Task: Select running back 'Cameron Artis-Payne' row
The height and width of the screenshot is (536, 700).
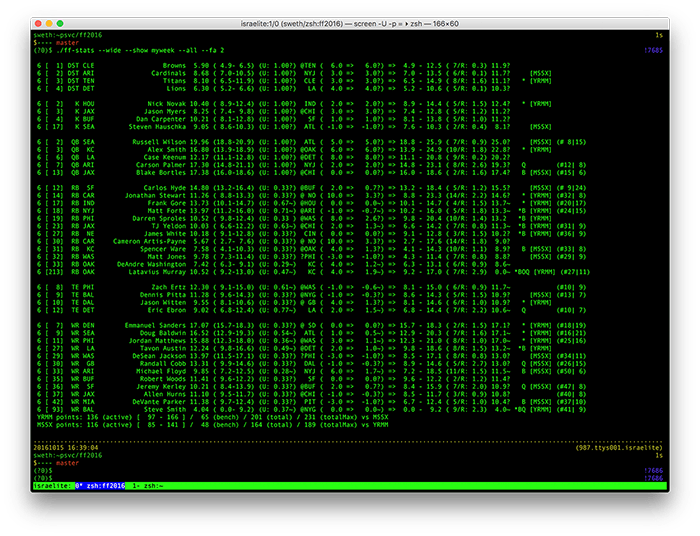Action: (x=273, y=241)
